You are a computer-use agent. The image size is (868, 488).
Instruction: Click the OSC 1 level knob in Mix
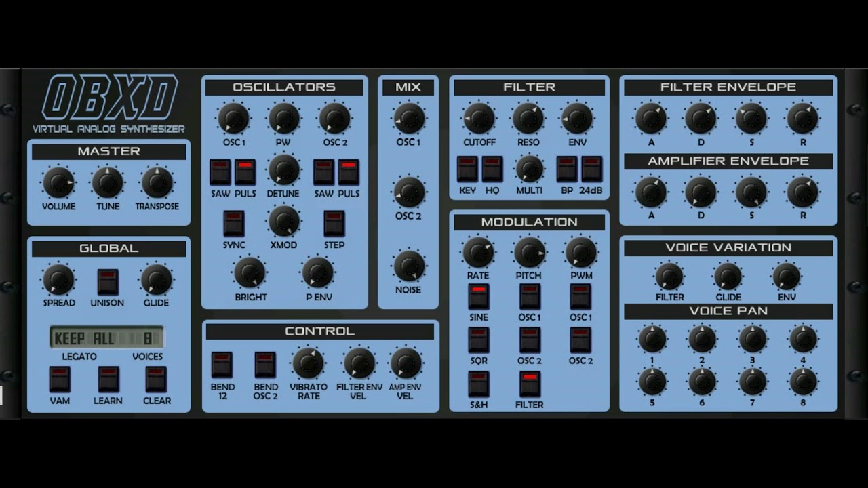tap(409, 119)
